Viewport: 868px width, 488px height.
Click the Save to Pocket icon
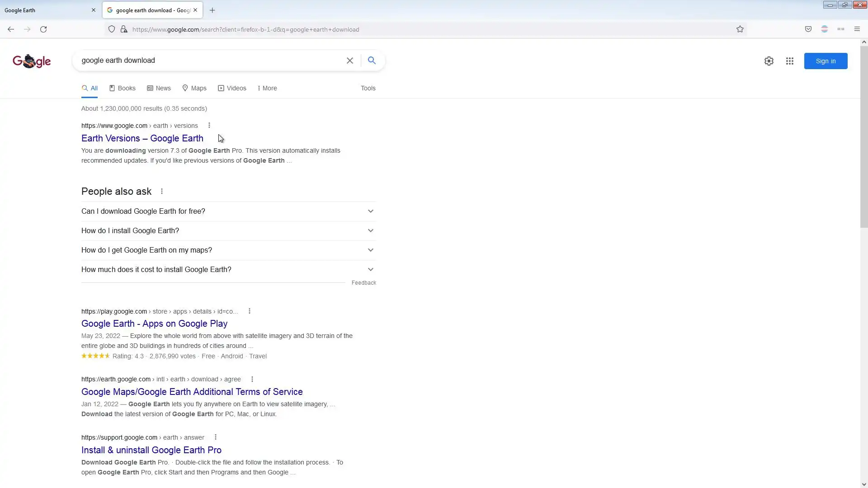point(808,29)
